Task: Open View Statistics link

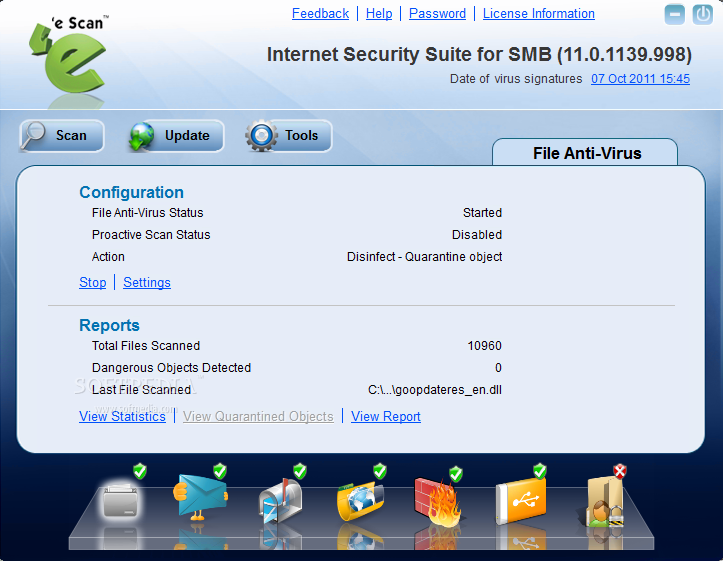Action: 122,416
